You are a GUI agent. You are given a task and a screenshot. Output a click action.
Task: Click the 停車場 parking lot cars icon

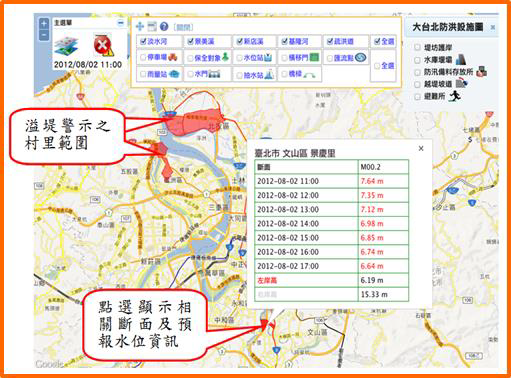pyautogui.click(x=172, y=57)
